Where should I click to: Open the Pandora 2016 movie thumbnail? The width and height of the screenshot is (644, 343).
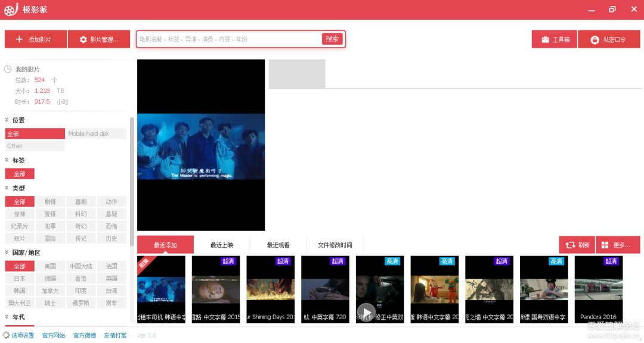click(x=599, y=289)
